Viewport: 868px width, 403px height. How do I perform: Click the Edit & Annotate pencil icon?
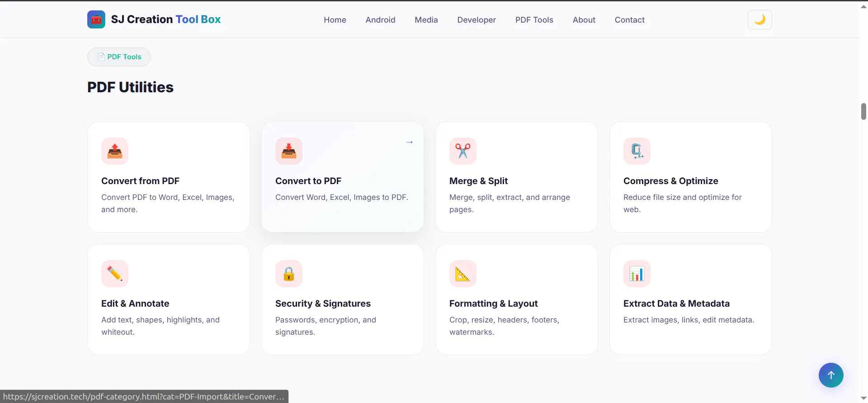115,274
